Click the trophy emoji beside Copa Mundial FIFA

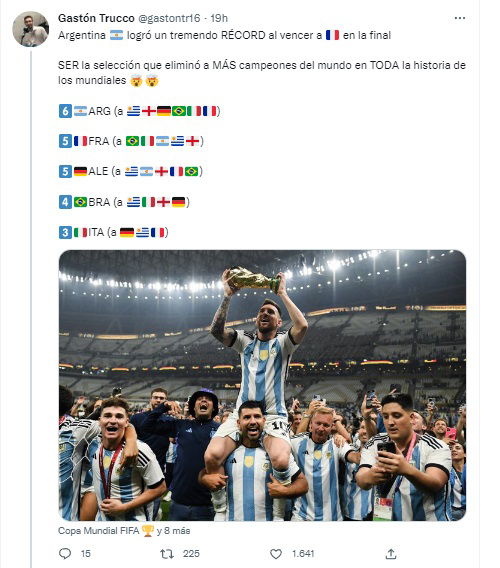[148, 531]
